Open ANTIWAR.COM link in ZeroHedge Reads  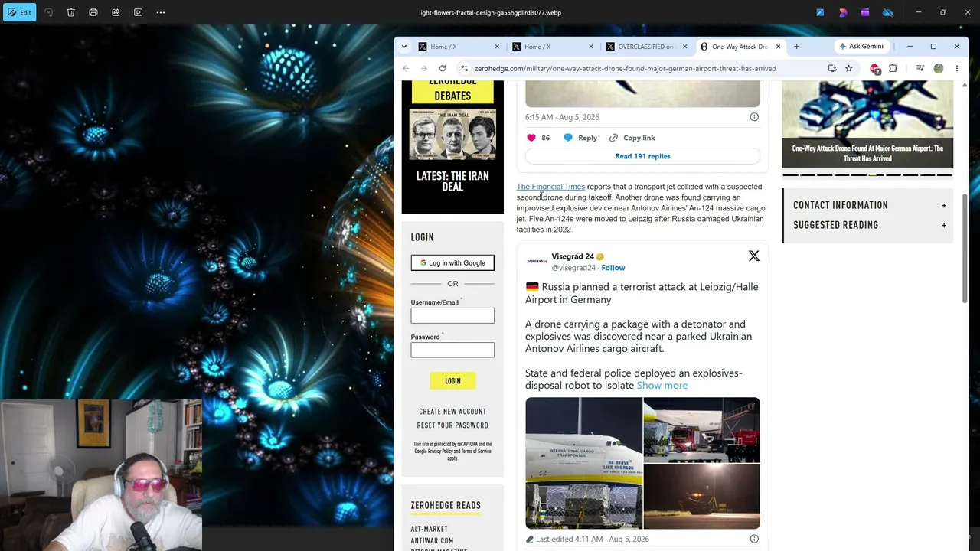[432, 540]
